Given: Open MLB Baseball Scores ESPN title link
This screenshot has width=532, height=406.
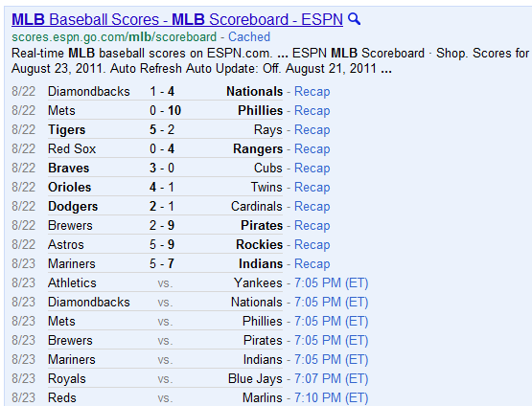Looking at the screenshot, I should [x=177, y=19].
